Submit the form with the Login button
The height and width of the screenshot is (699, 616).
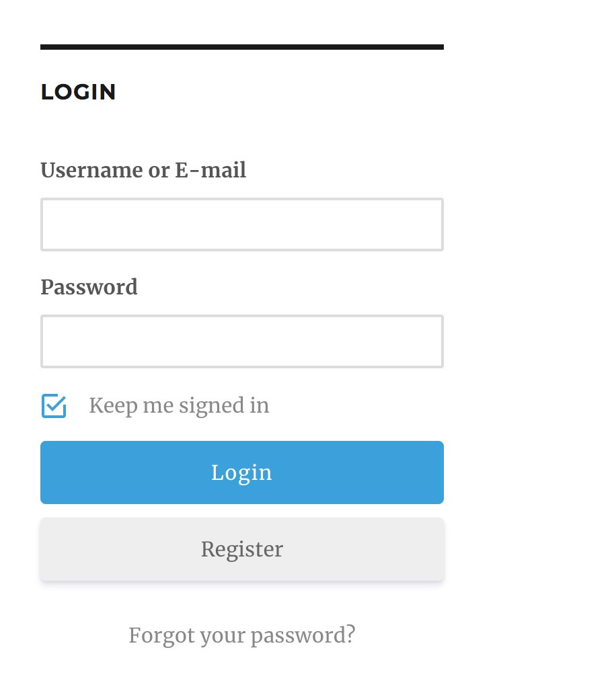pyautogui.click(x=241, y=472)
